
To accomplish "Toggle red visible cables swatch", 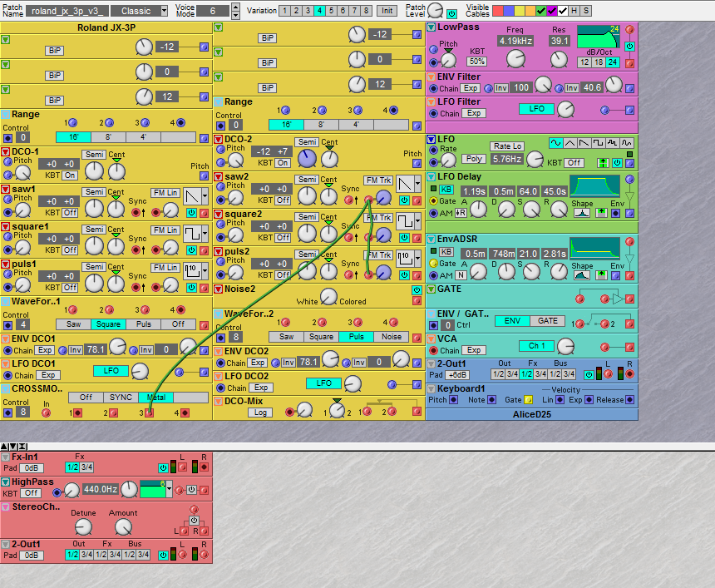I will (497, 11).
